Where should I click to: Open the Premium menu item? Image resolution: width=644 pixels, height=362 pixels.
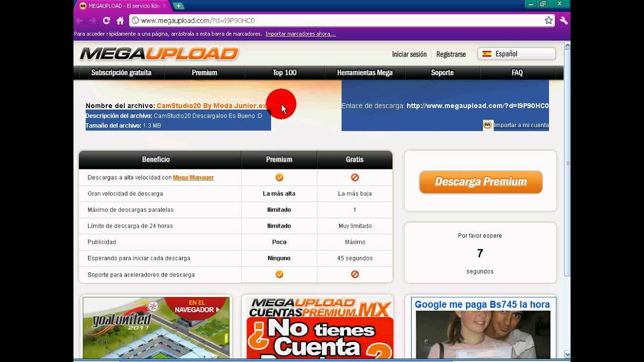pyautogui.click(x=204, y=72)
